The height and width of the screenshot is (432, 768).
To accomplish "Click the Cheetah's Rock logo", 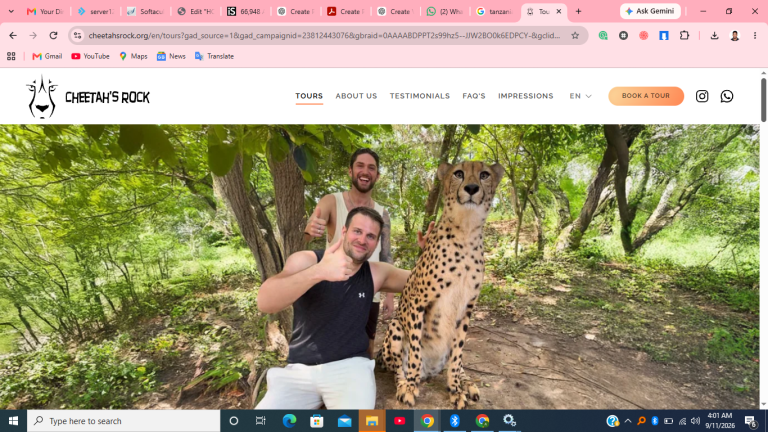I will click(88, 96).
